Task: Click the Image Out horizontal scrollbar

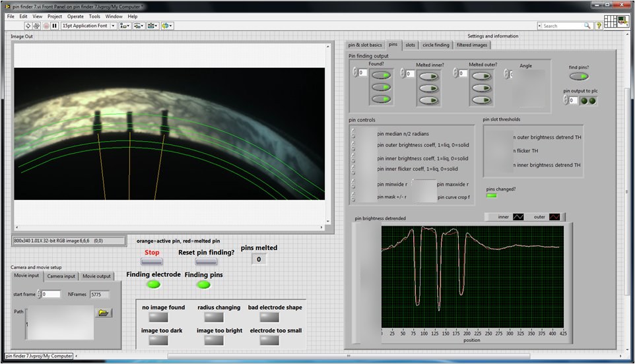Action: click(x=169, y=228)
